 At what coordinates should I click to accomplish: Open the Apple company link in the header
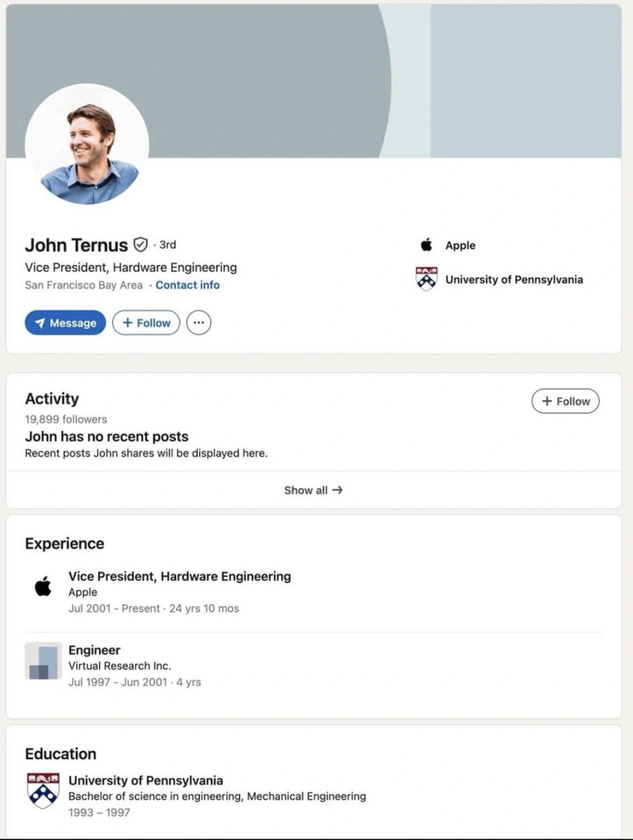[x=460, y=246]
